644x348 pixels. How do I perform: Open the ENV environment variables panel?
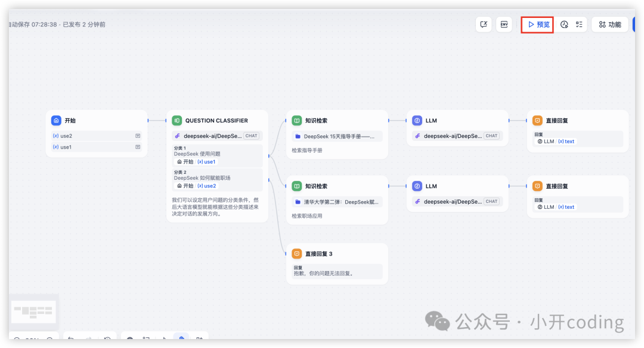click(x=504, y=24)
